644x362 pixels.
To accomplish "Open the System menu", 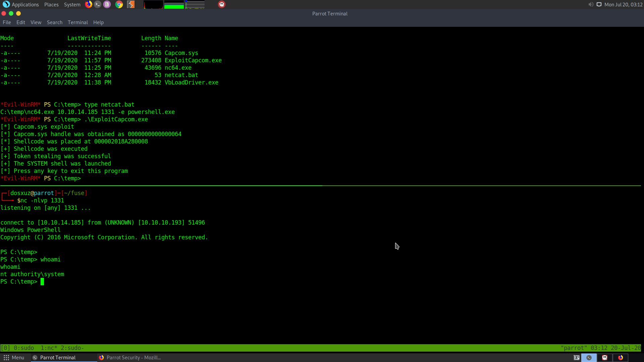I will coord(72,4).
